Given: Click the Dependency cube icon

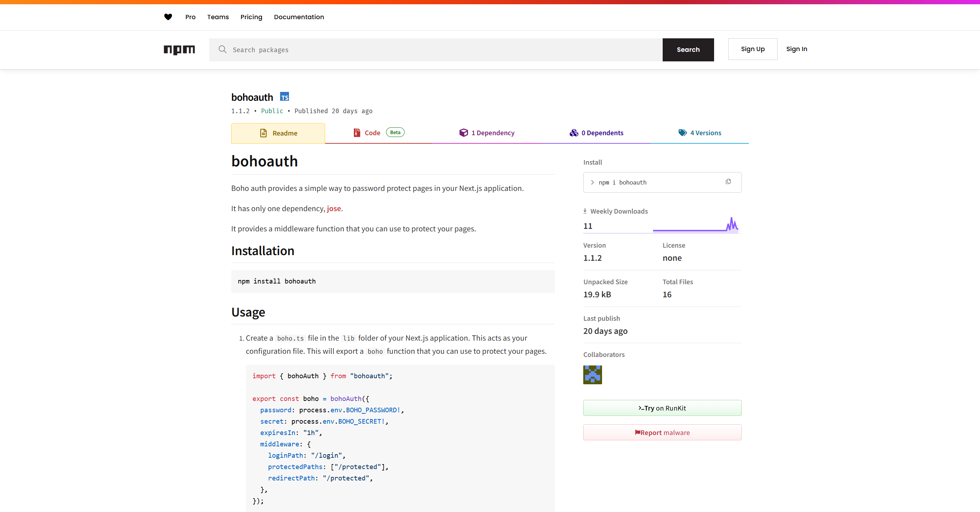Looking at the screenshot, I should (463, 132).
